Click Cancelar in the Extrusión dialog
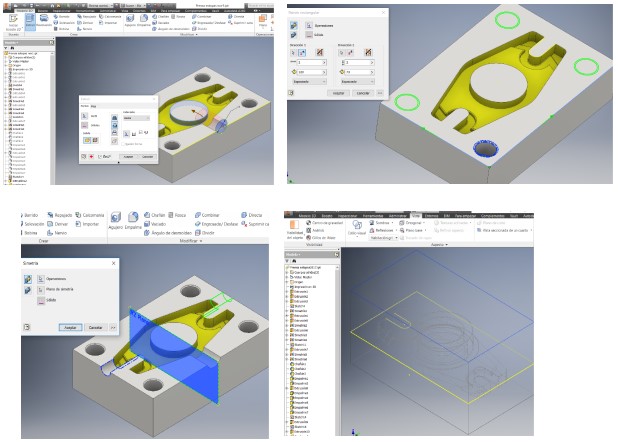This screenshot has width=618, height=442. 147,157
